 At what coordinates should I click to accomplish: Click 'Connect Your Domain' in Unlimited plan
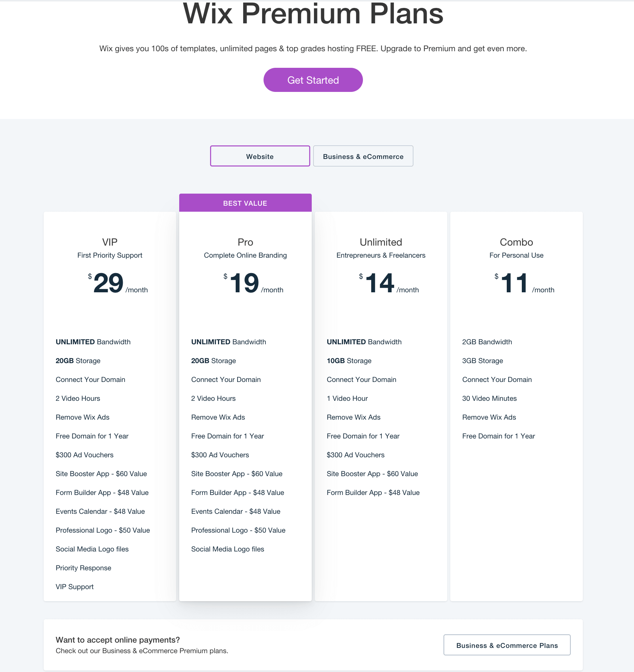coord(361,379)
